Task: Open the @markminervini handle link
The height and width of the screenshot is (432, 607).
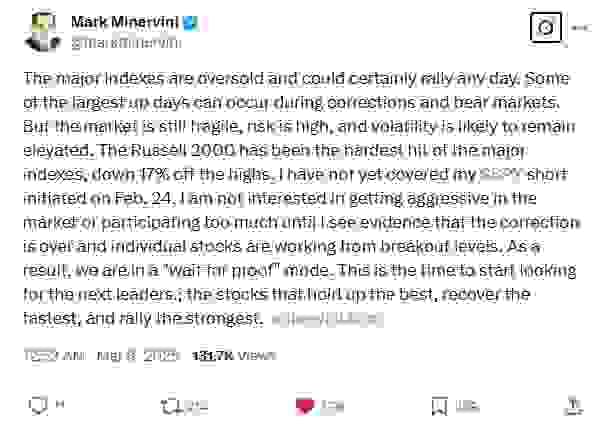Action: pyautogui.click(x=126, y=43)
